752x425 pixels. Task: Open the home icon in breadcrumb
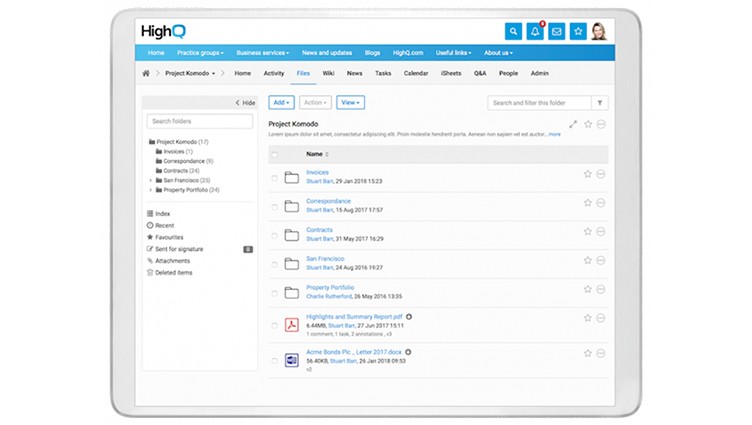pyautogui.click(x=146, y=73)
